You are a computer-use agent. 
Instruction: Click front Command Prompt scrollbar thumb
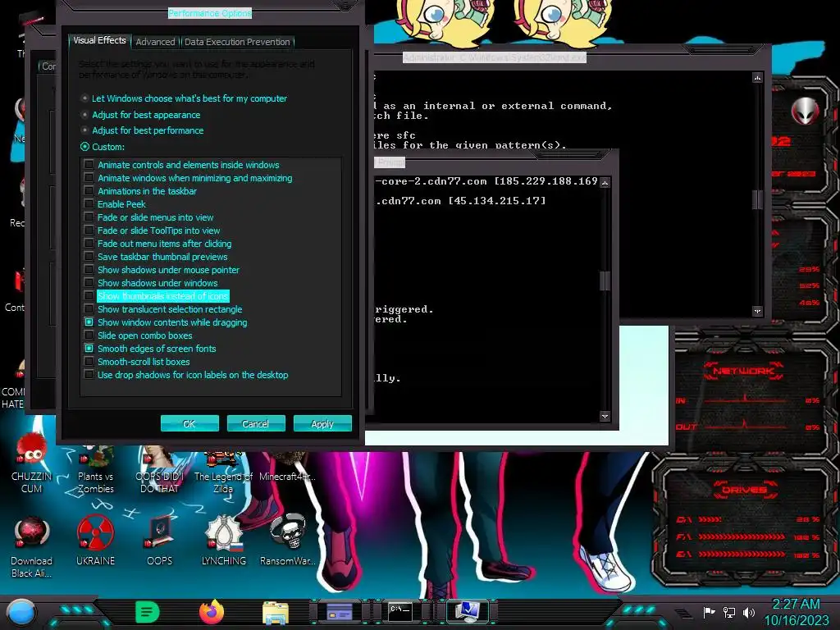(605, 281)
